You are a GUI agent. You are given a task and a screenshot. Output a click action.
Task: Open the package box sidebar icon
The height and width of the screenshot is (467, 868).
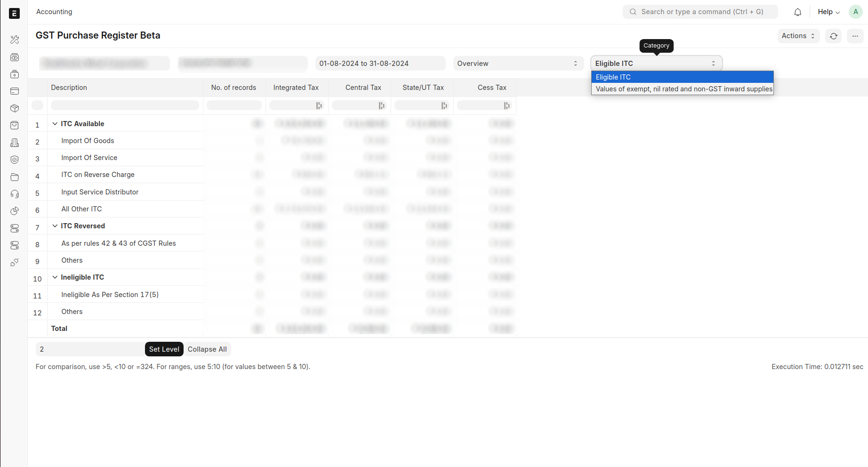pos(15,108)
